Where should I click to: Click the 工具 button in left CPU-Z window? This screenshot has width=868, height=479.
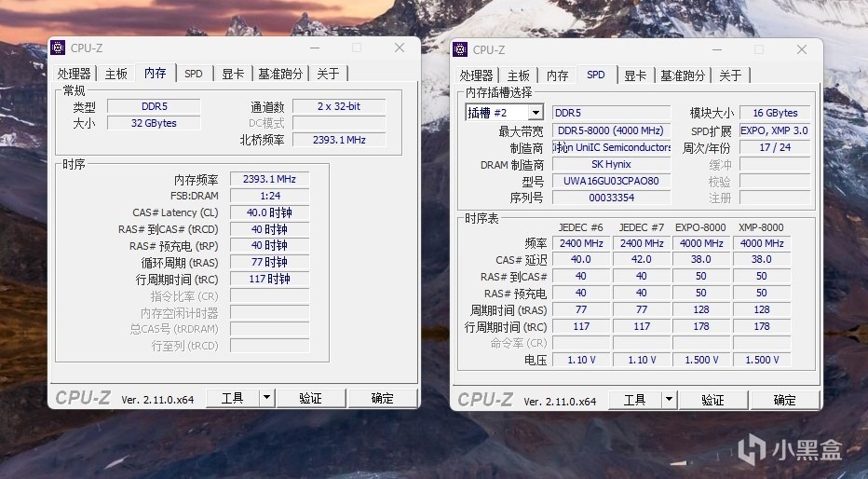coord(233,398)
